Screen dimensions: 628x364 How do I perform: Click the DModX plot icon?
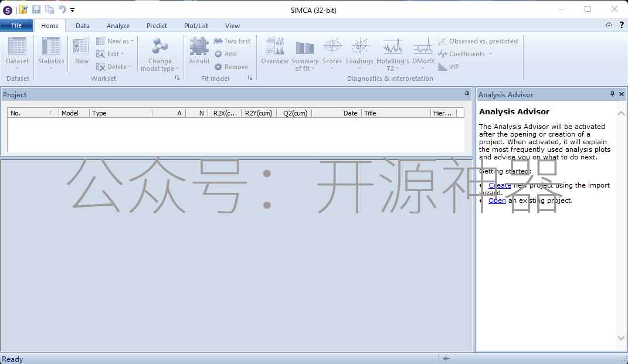pos(423,46)
